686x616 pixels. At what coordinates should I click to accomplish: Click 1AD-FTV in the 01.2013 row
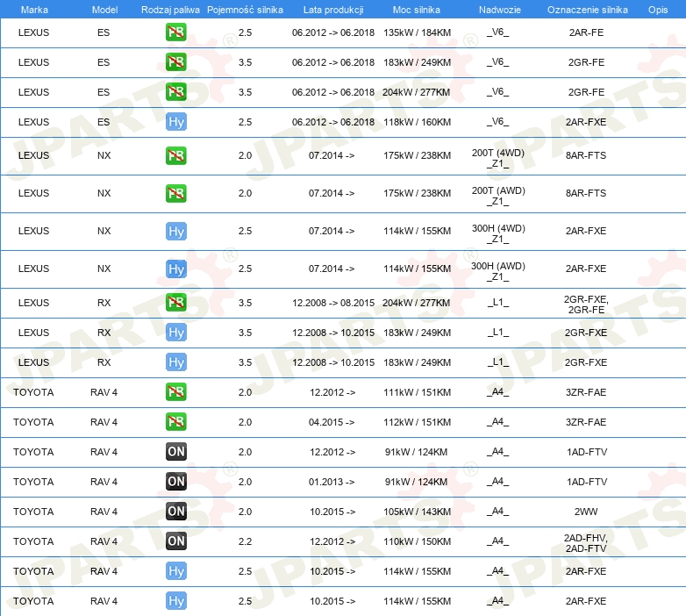[x=587, y=482]
